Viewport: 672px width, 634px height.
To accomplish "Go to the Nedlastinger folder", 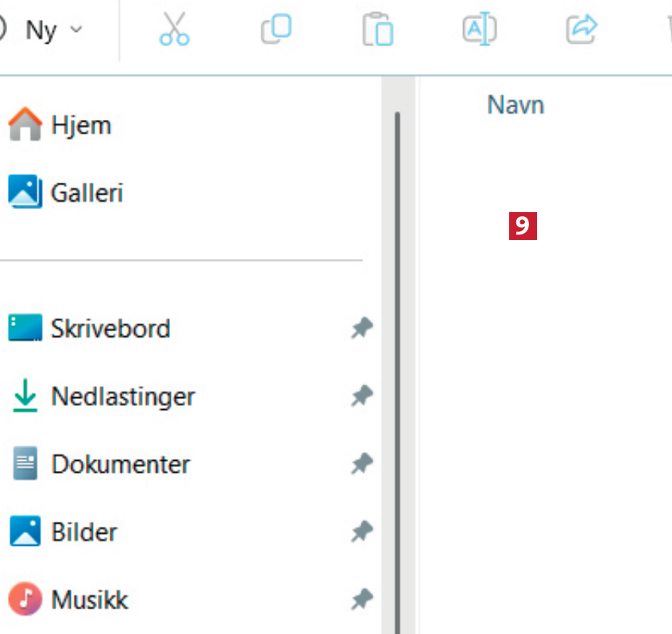I will (122, 396).
